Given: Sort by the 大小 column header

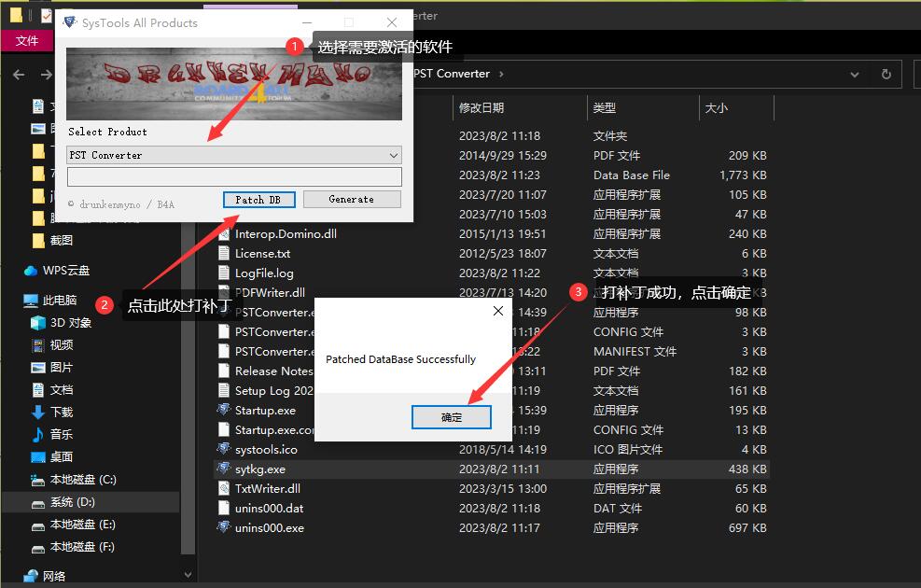Looking at the screenshot, I should click(x=716, y=108).
